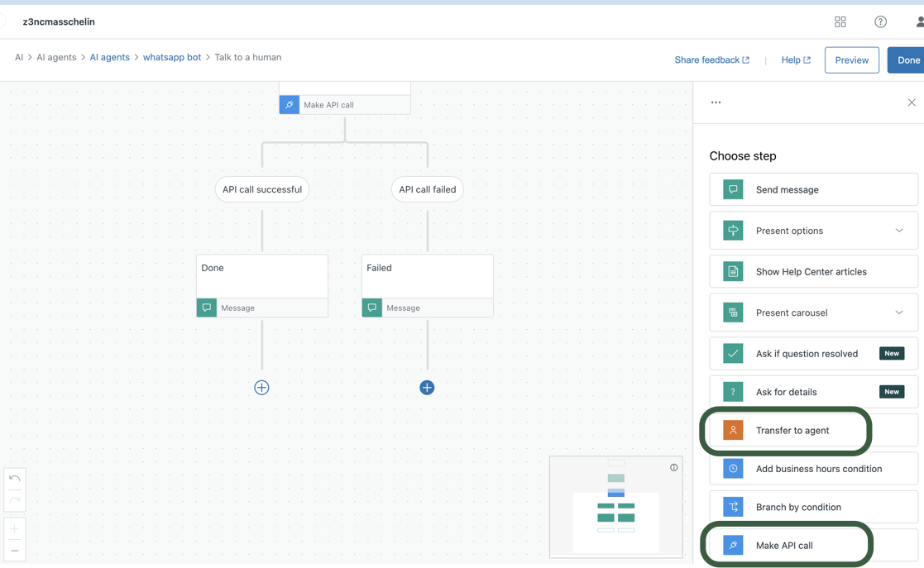Image resolution: width=924 pixels, height=568 pixels.
Task: Choose the Make API call step icon
Action: tap(733, 546)
